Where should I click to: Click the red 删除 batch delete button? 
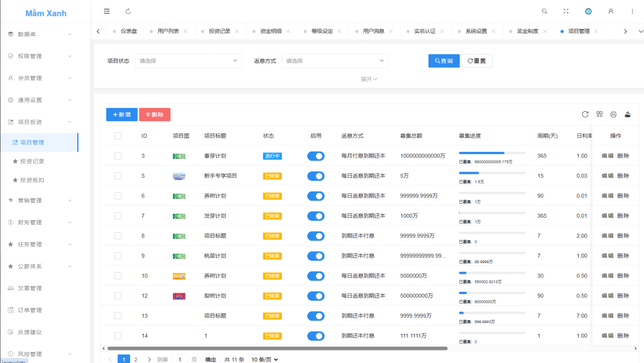point(155,115)
